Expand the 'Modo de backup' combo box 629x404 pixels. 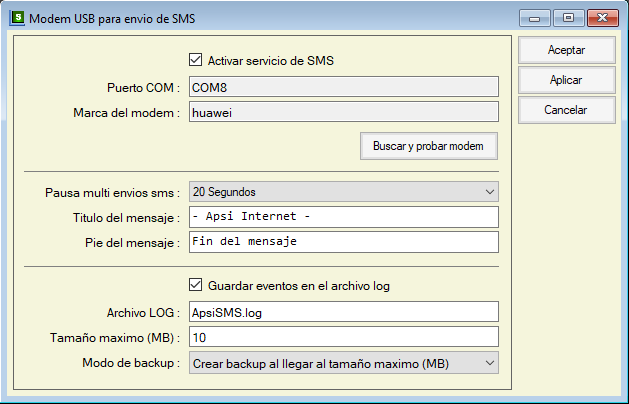coord(343,362)
